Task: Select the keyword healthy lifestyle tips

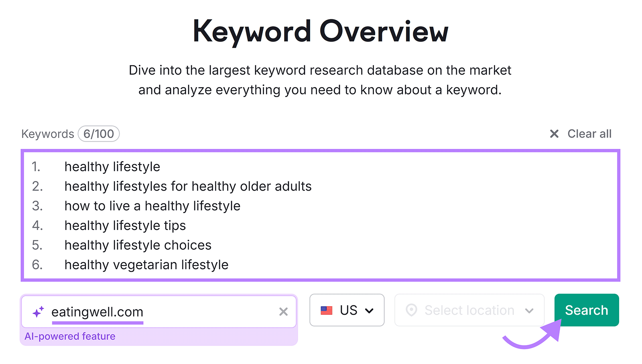Action: coord(125,226)
